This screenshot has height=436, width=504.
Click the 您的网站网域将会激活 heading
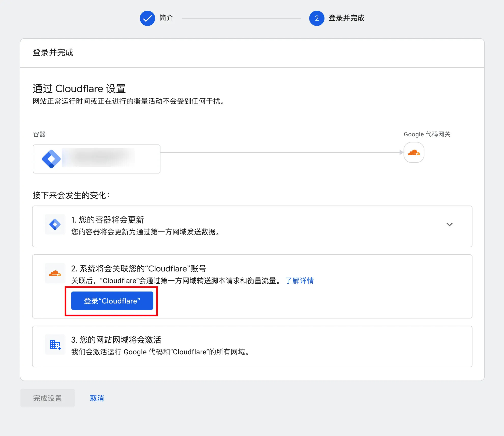pyautogui.click(x=116, y=340)
